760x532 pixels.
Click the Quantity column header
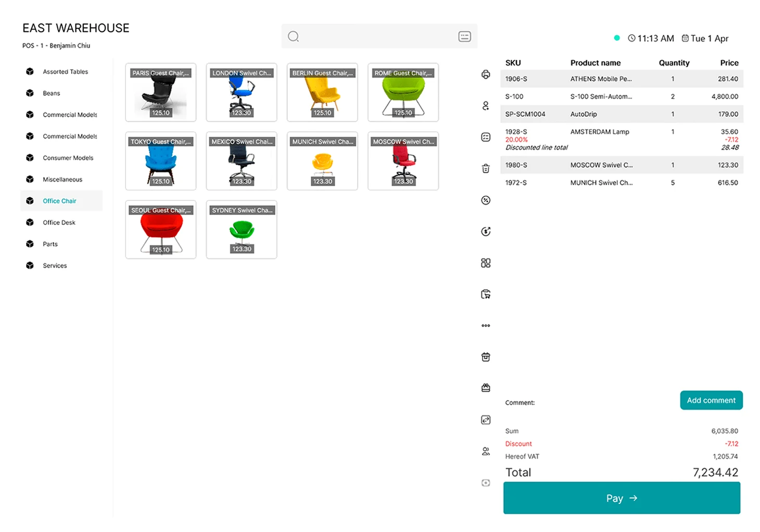click(x=674, y=63)
